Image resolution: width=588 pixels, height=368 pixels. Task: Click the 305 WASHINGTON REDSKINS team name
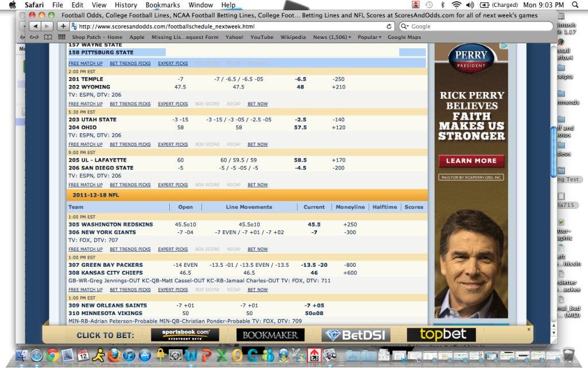tap(111, 224)
